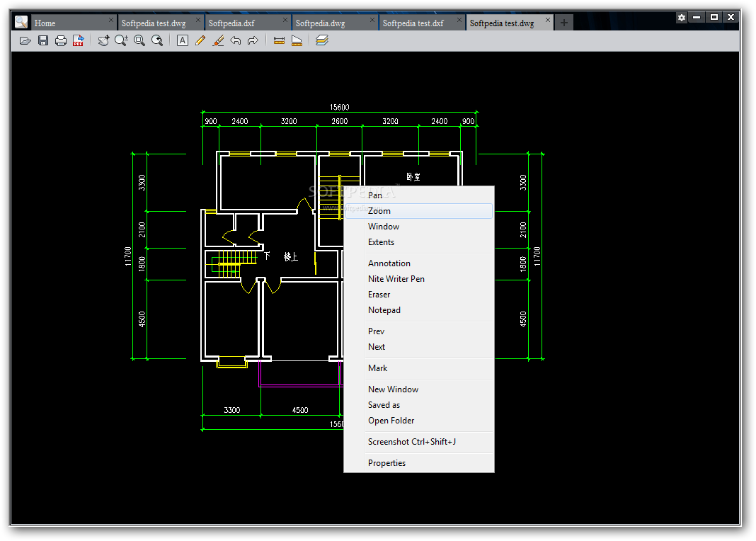Maximize the viewer window
756x541 pixels.
pos(714,18)
